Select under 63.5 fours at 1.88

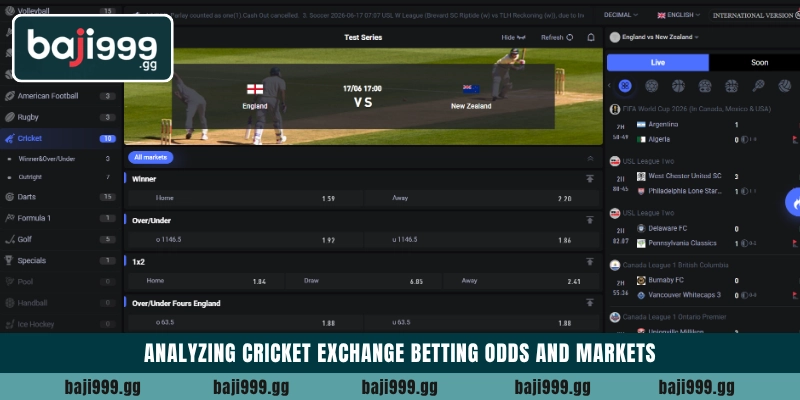482,323
